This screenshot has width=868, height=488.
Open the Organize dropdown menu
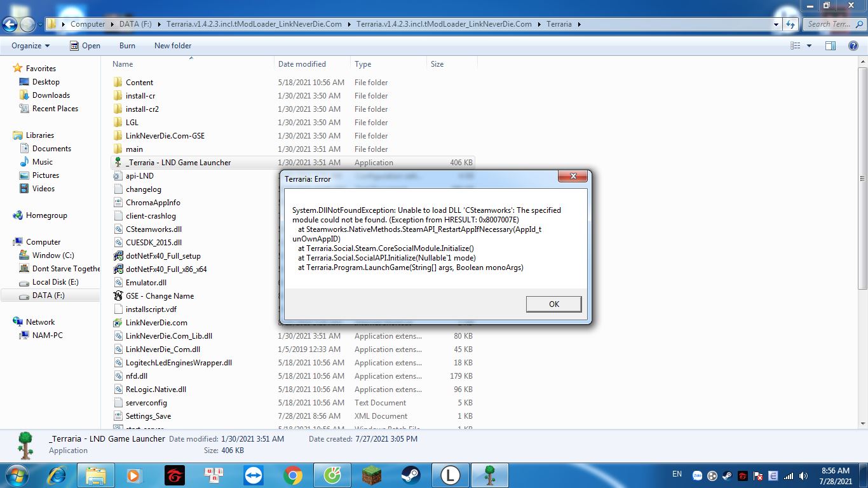click(31, 46)
